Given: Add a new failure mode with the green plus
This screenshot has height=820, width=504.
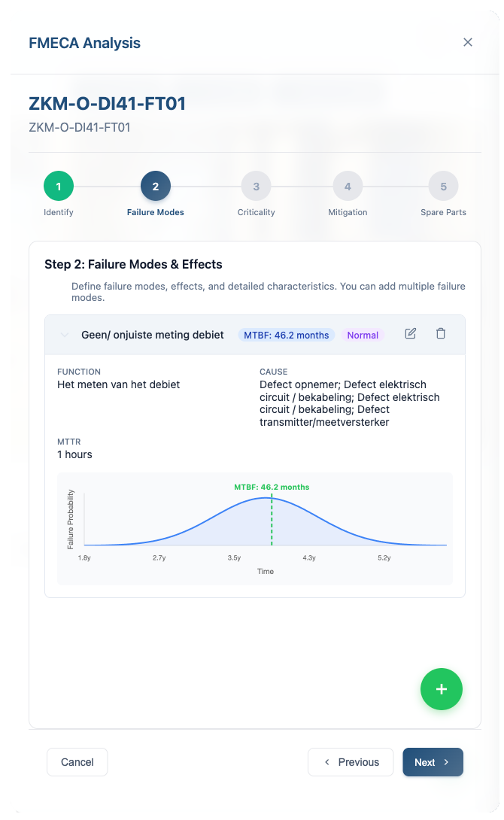Looking at the screenshot, I should (442, 688).
